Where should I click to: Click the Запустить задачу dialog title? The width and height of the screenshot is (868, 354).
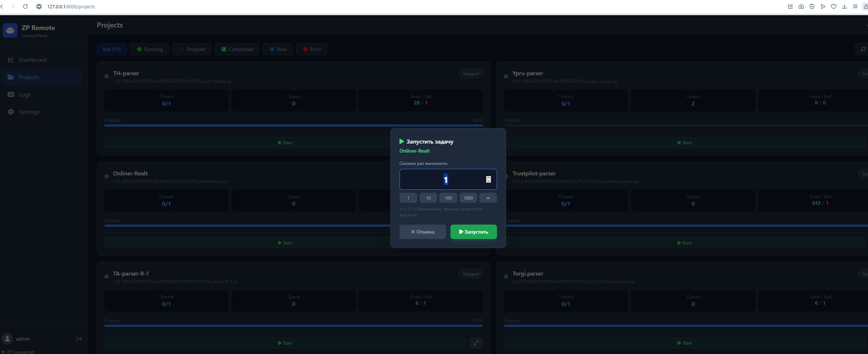430,141
